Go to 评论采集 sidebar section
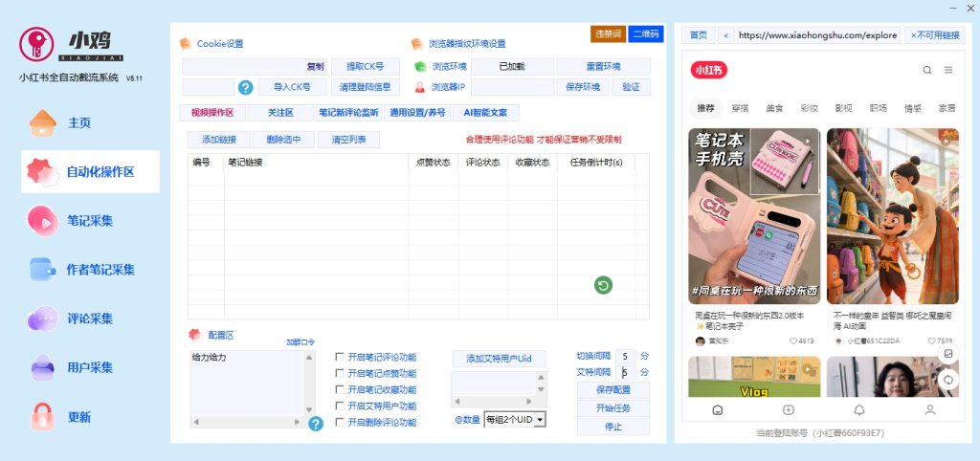980x461 pixels. pyautogui.click(x=70, y=318)
